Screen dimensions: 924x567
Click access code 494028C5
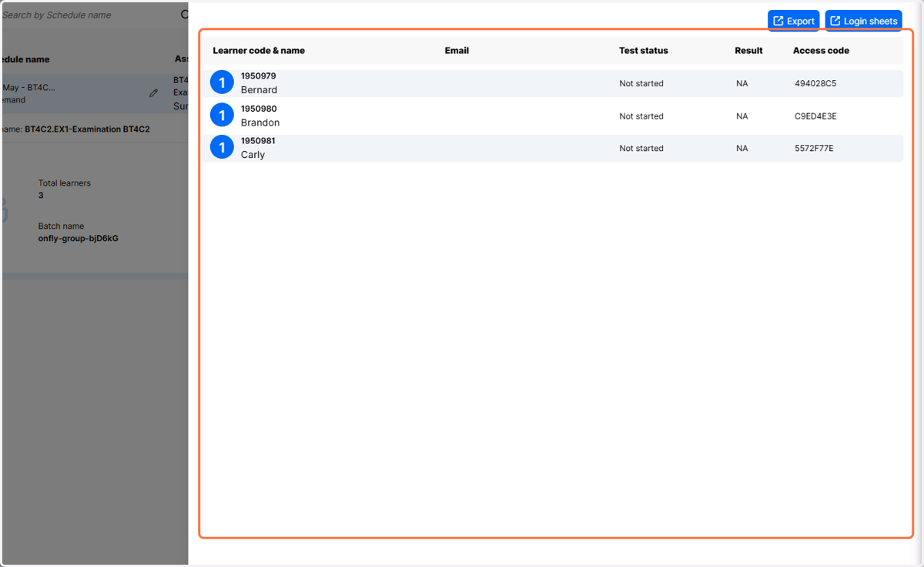815,83
